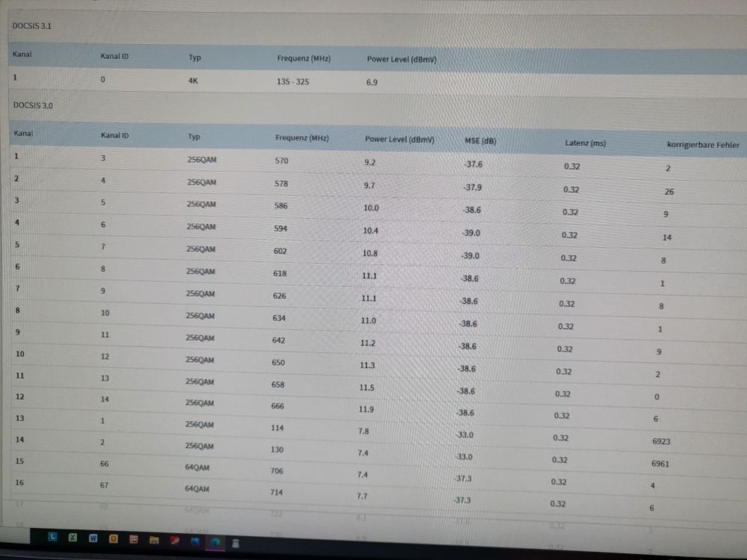Screen dimensions: 747x560
Task: Select Kanal ID cell '67'
Action: (104, 484)
